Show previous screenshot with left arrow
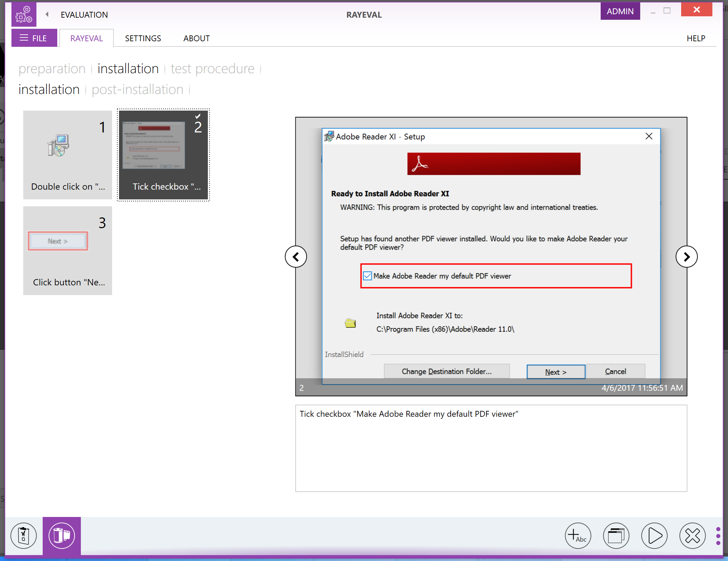Screen dimensions: 728x561 click(x=296, y=257)
